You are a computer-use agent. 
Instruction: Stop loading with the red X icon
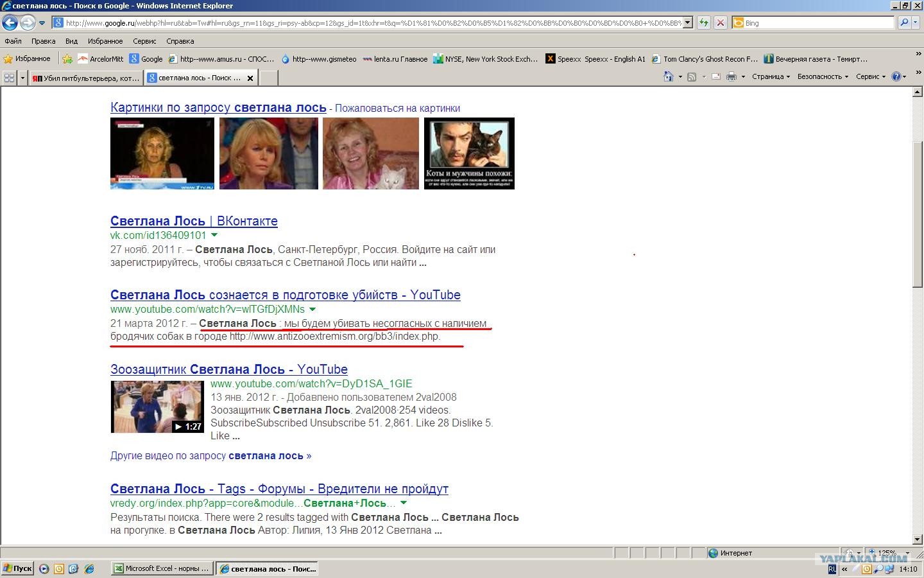721,22
